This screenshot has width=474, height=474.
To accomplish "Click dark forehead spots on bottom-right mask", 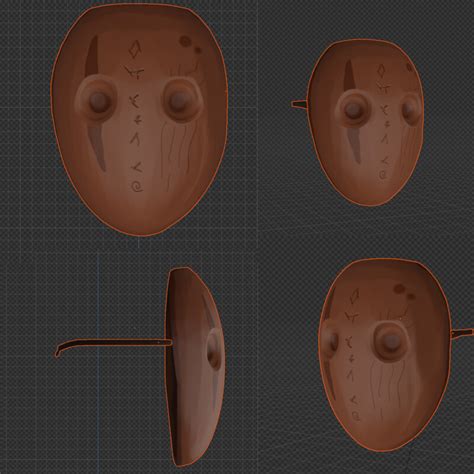I will pyautogui.click(x=403, y=291).
